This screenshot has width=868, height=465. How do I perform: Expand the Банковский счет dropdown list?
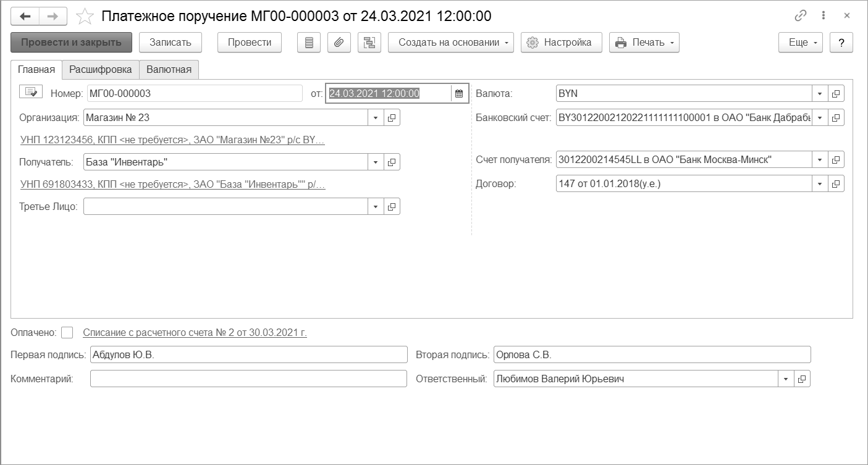[820, 117]
